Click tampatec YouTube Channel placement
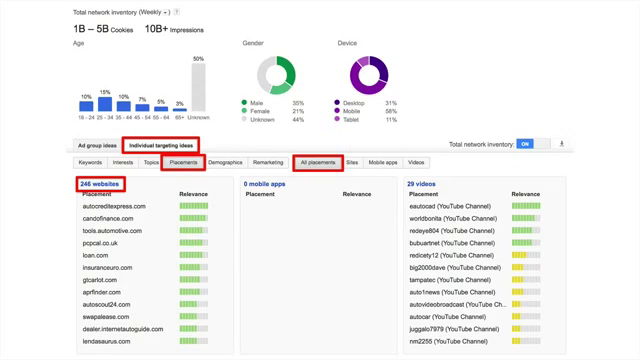This screenshot has height=360, width=640. tap(450, 280)
